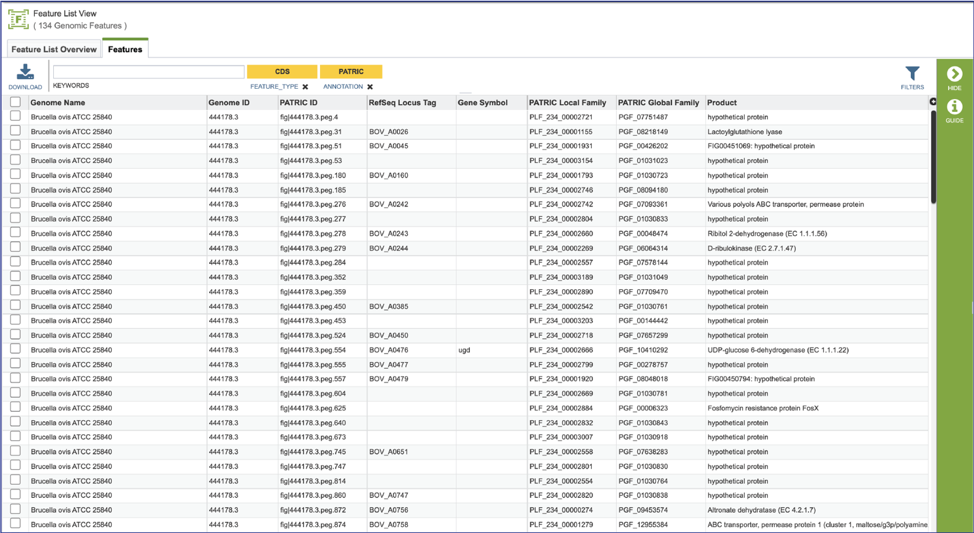974x533 pixels.
Task: Click 'UDP-glucose 6-dehydrogenase (EC 1.1.1.22)' cell
Action: 778,350
